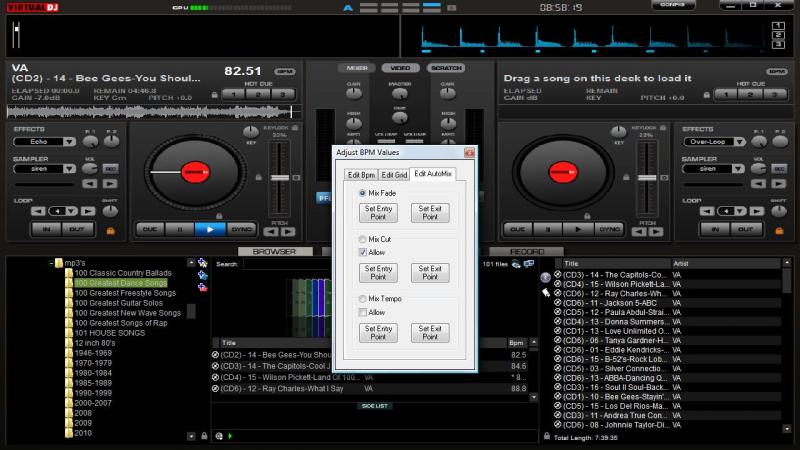Open SCRATCH panel tab
800x450 pixels.
[x=446, y=68]
